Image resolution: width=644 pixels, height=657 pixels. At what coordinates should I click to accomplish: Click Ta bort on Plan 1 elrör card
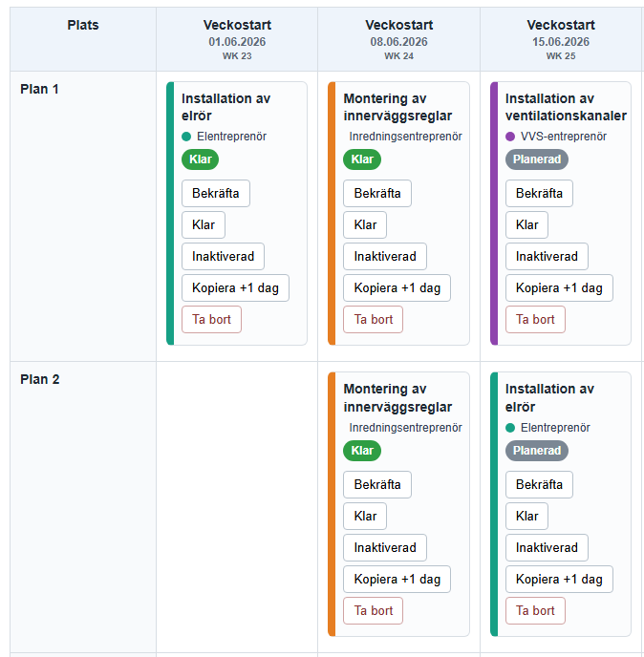click(x=211, y=319)
